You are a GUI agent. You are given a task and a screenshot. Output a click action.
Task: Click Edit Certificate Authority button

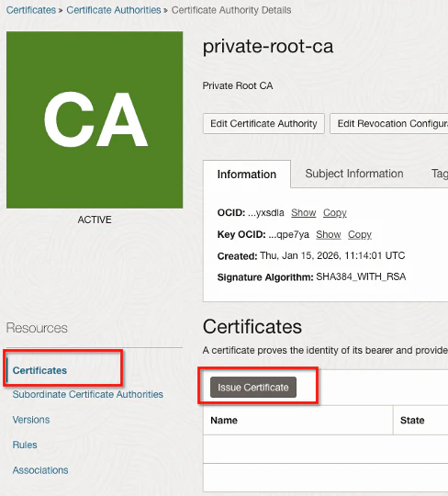[x=263, y=124]
